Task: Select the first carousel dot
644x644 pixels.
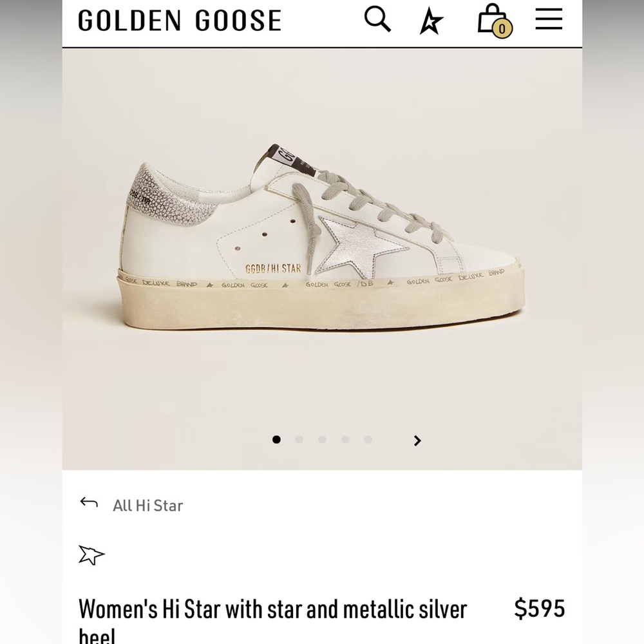Action: (276, 440)
